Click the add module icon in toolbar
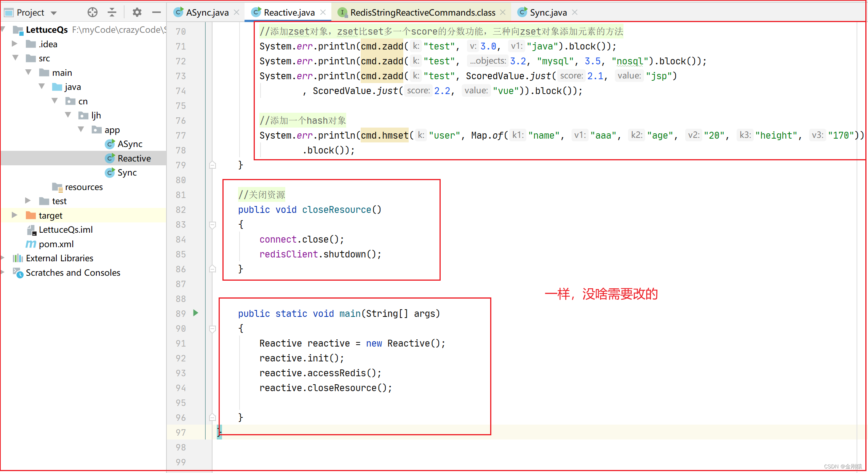The width and height of the screenshot is (868, 473). [x=93, y=12]
